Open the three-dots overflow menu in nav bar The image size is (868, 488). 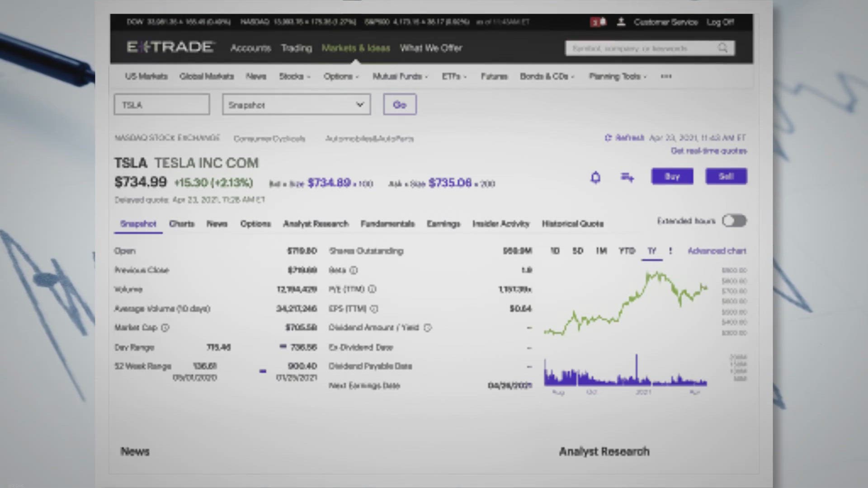click(666, 76)
